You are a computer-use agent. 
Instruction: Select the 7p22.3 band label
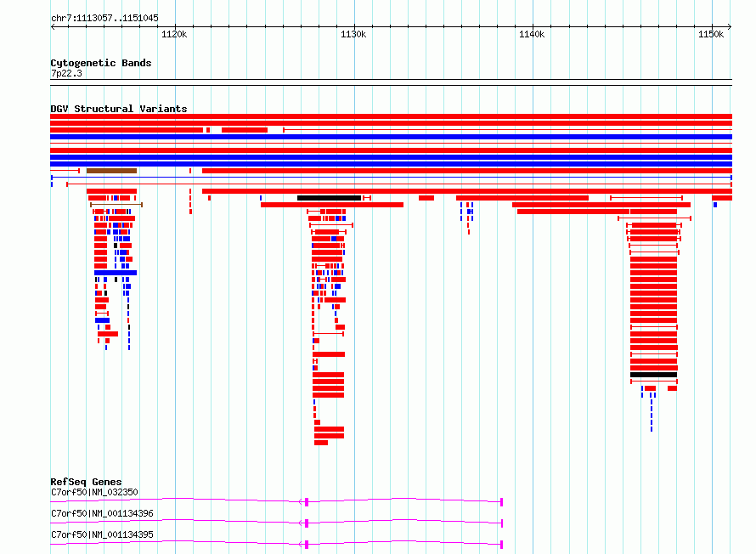click(x=66, y=73)
